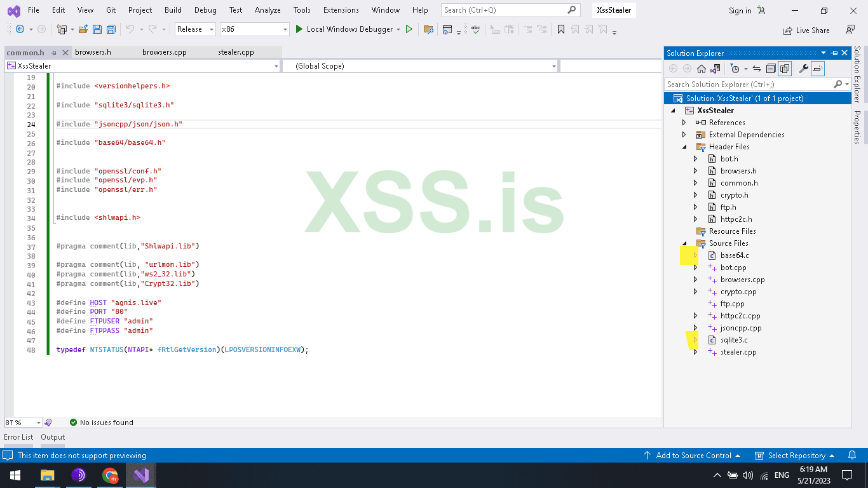This screenshot has width=868, height=488.
Task: Click Add to Source Control
Action: pyautogui.click(x=692, y=456)
